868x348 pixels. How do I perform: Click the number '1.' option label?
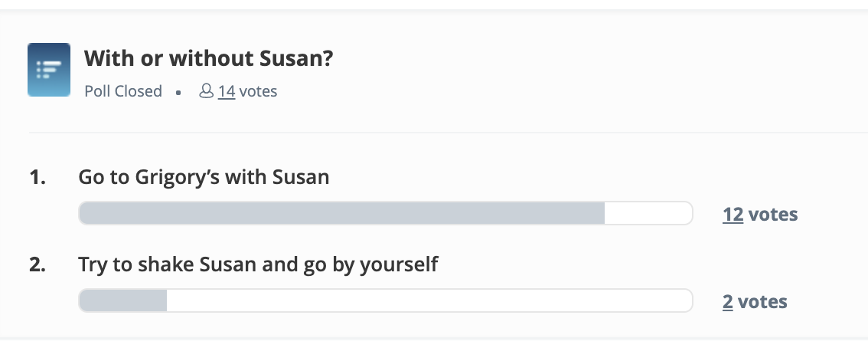point(37,177)
